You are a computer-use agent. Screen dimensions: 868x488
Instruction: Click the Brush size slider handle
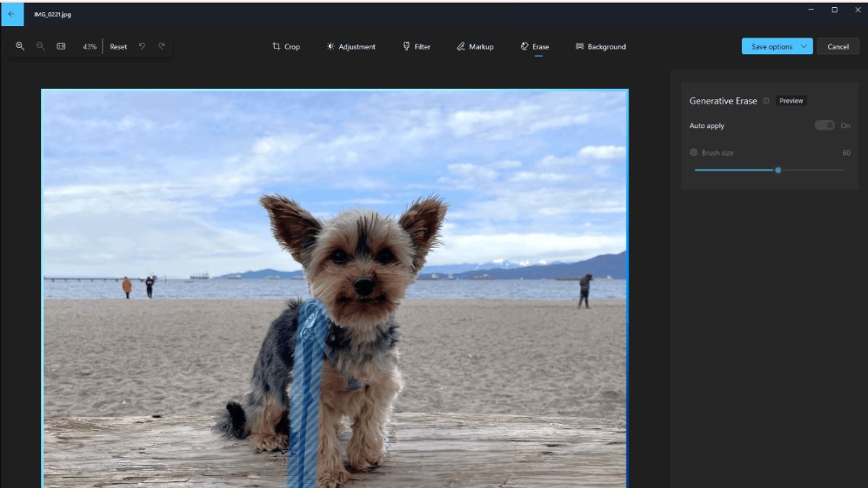778,170
